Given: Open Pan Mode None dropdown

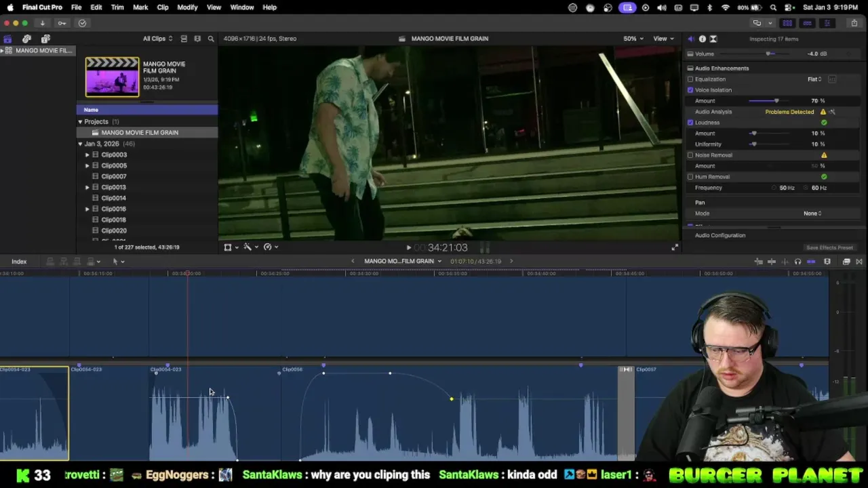Looking at the screenshot, I should (812, 213).
